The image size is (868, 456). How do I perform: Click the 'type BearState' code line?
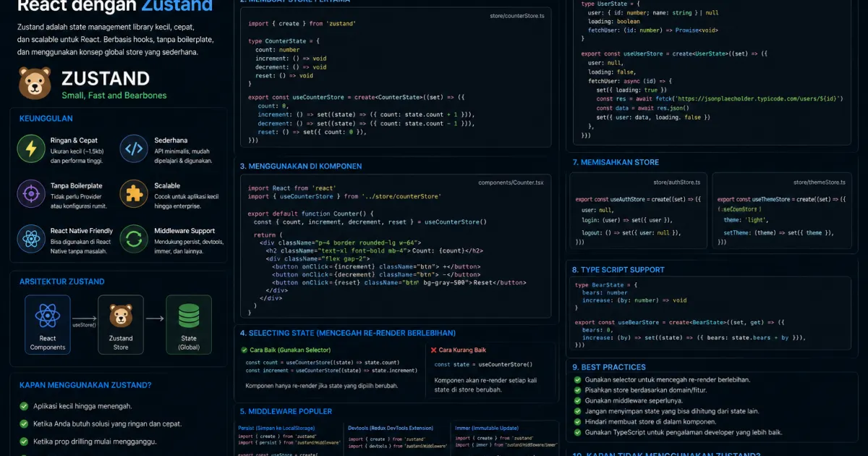606,285
